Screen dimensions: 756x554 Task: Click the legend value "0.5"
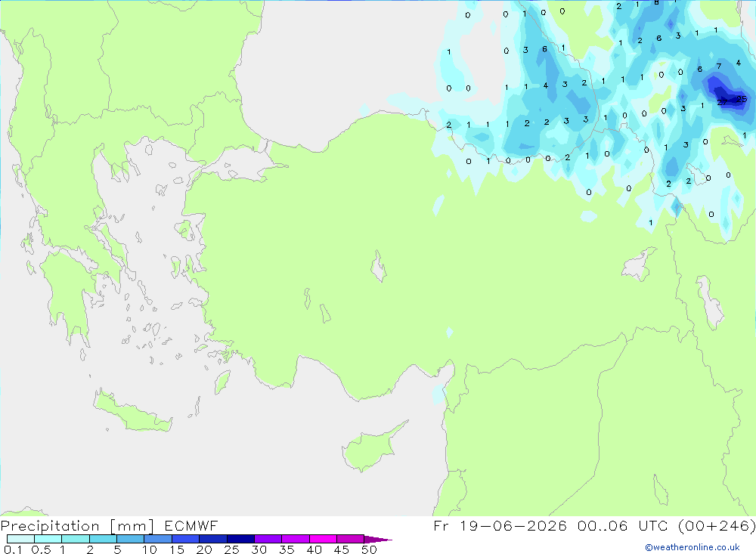coord(41,549)
